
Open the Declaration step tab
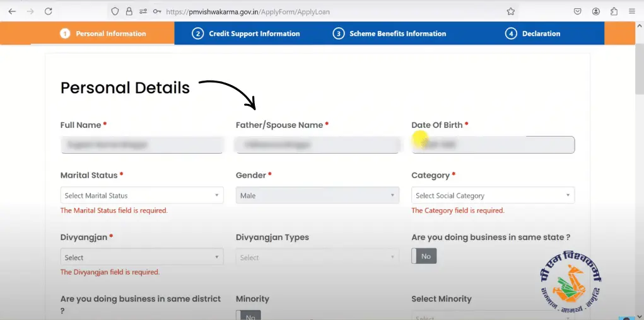click(x=533, y=33)
